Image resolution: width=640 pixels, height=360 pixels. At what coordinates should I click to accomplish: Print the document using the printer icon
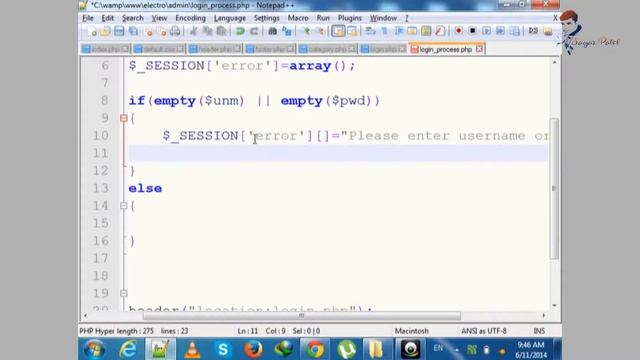click(x=175, y=31)
